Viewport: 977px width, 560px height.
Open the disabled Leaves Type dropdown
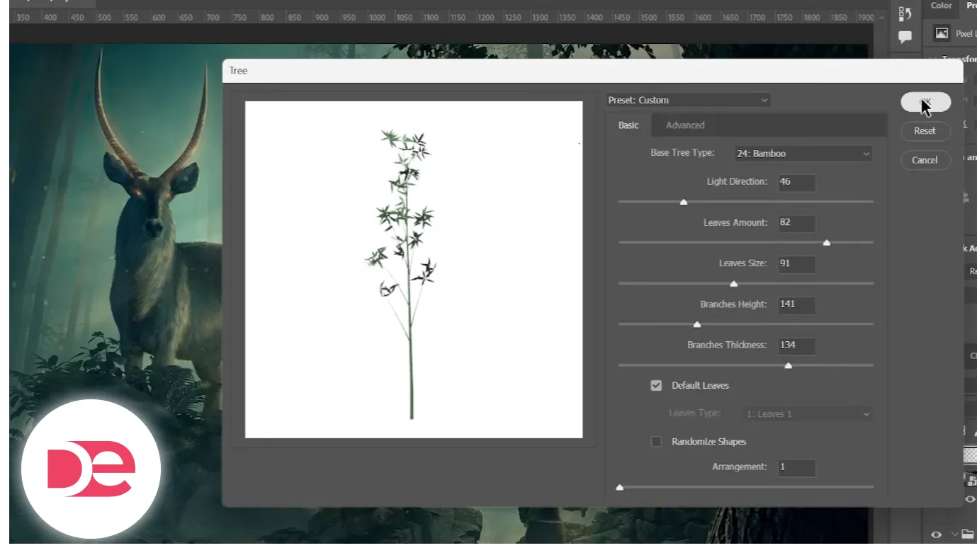tap(808, 414)
